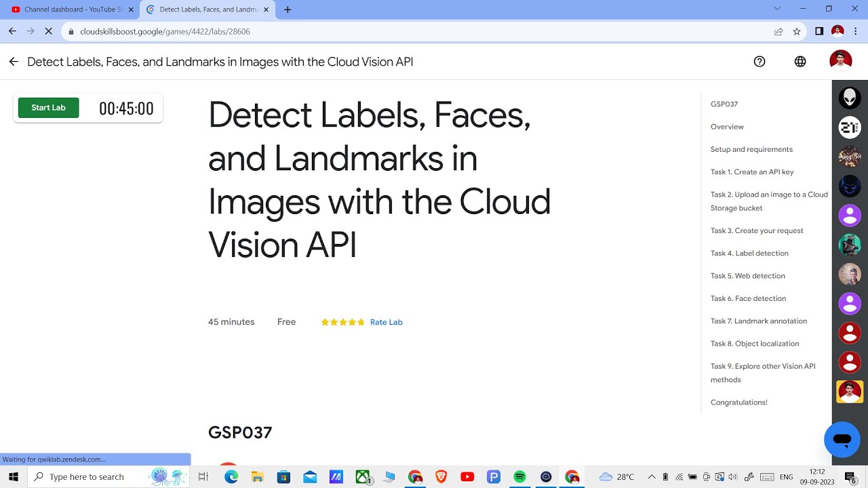The image size is (868, 488).
Task: Open Microsoft Store from taskbar
Action: point(283,476)
